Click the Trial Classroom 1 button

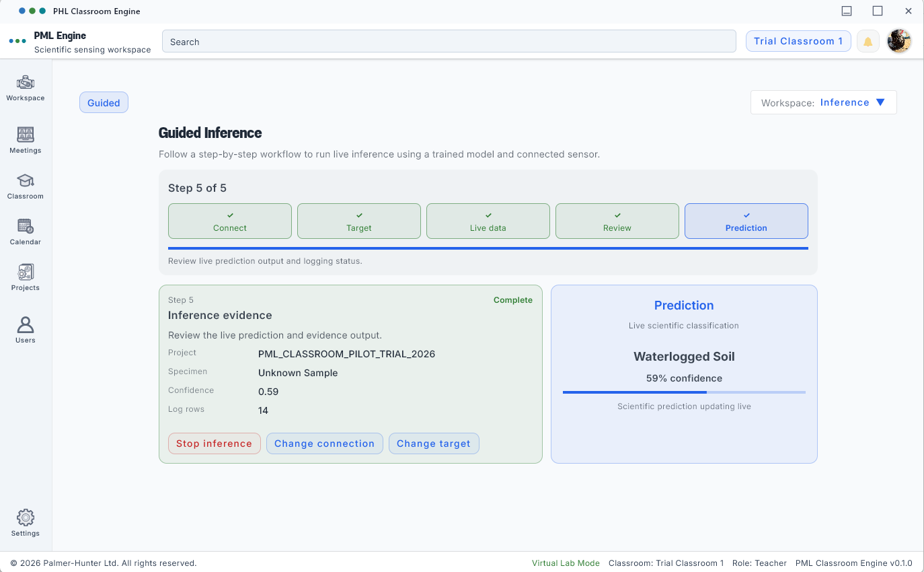coord(798,41)
